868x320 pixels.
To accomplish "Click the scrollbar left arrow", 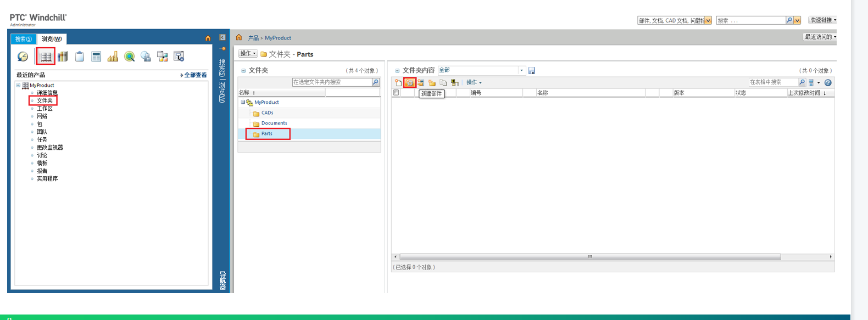I will 395,256.
